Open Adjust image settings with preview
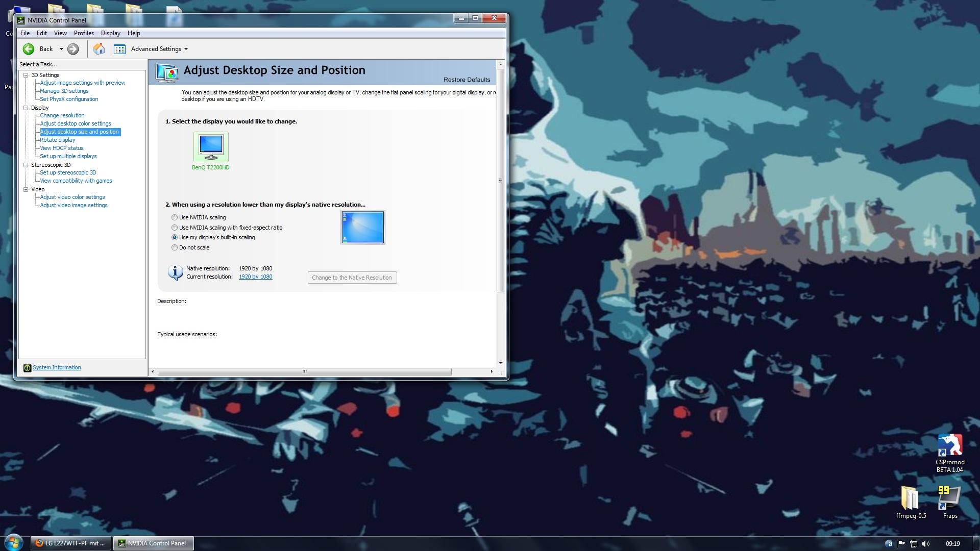 click(x=83, y=83)
